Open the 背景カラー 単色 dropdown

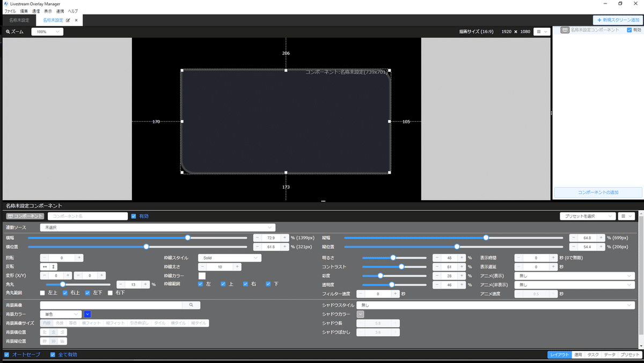point(61,314)
